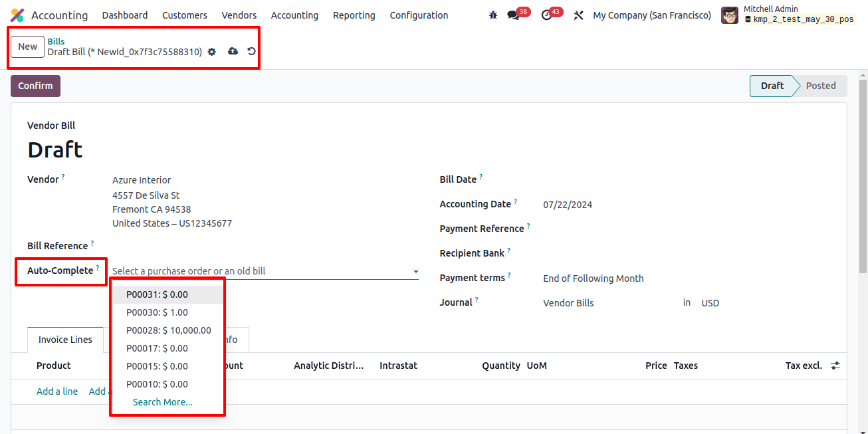Screen dimensions: 868x434
Task: Show Payment terms help question mark
Action: 509,275
